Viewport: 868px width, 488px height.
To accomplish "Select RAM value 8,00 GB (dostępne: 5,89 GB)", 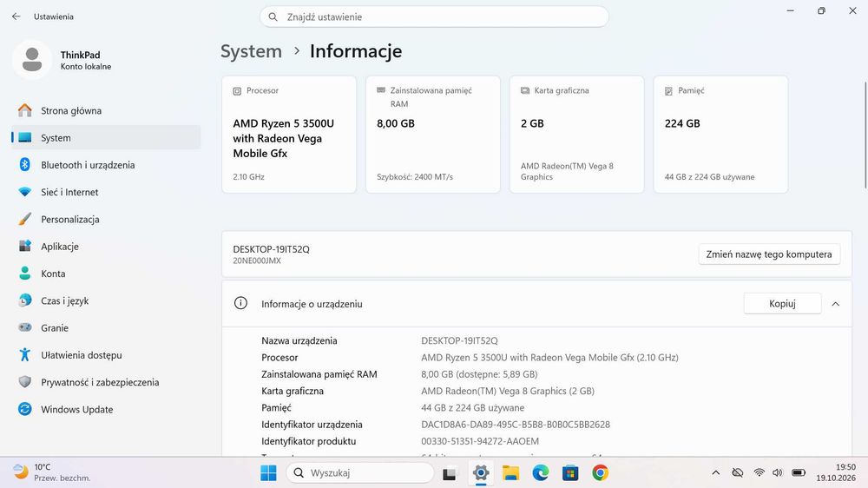I will click(x=479, y=374).
